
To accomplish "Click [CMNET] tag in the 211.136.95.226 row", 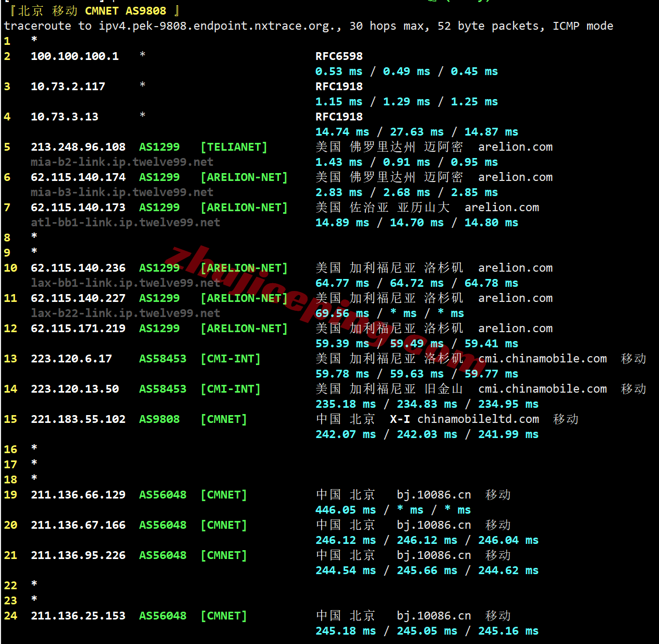I will coord(224,555).
